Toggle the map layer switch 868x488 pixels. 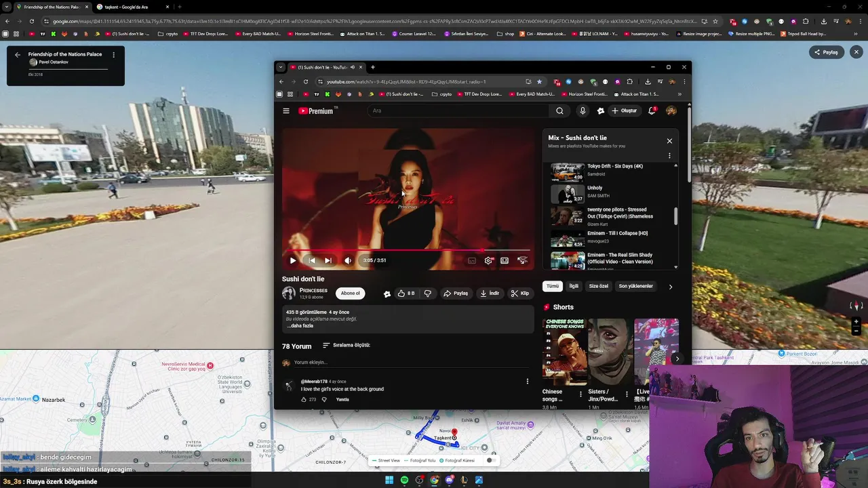coord(490,460)
